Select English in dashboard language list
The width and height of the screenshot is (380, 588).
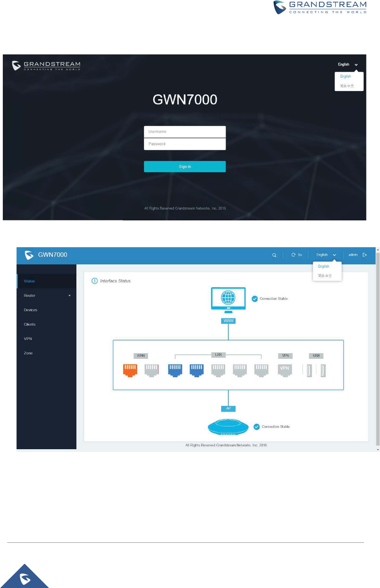point(324,266)
